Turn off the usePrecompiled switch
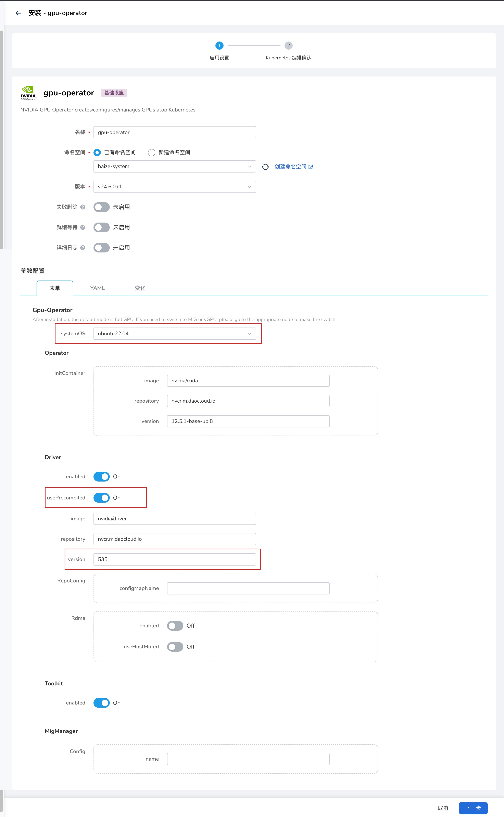504x817 pixels. 102,498
